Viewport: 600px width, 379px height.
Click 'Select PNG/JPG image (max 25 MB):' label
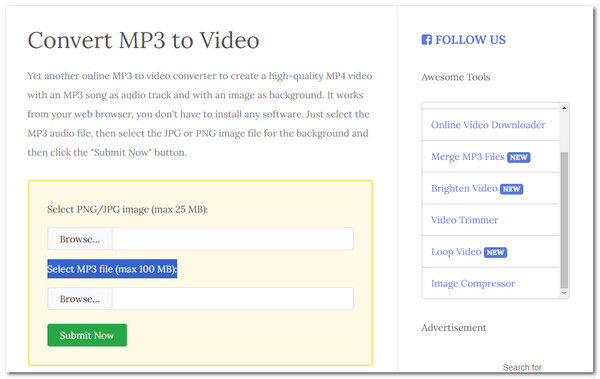coord(127,209)
